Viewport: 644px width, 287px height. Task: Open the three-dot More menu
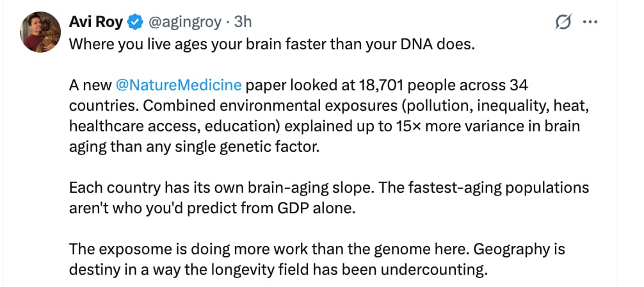(x=590, y=22)
